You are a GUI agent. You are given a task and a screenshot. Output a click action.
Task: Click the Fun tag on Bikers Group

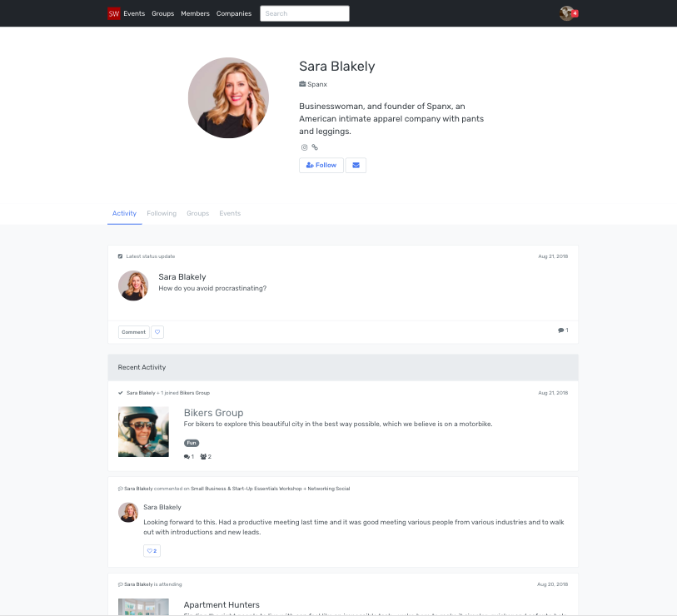tap(192, 443)
